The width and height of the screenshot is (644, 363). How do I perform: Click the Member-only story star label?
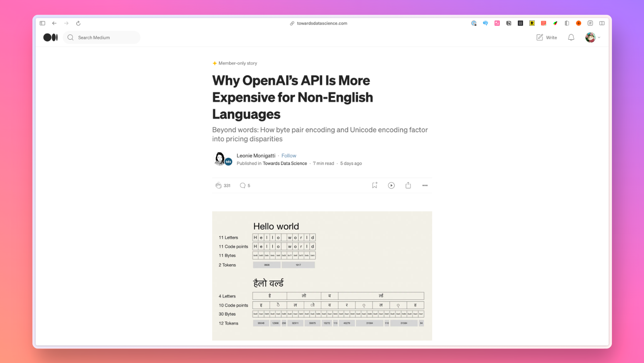235,63
